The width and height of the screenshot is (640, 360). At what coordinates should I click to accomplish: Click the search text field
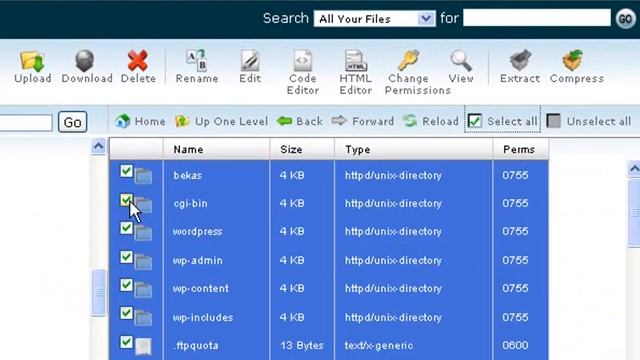537,18
